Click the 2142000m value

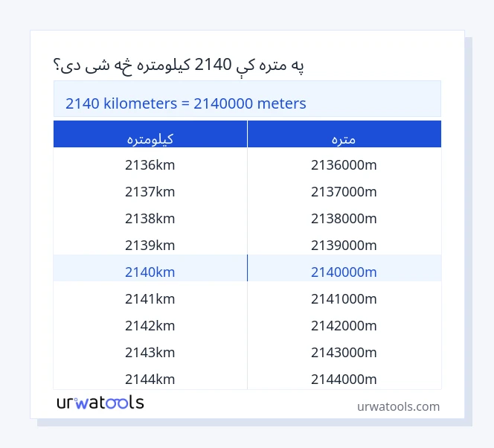[x=344, y=325]
